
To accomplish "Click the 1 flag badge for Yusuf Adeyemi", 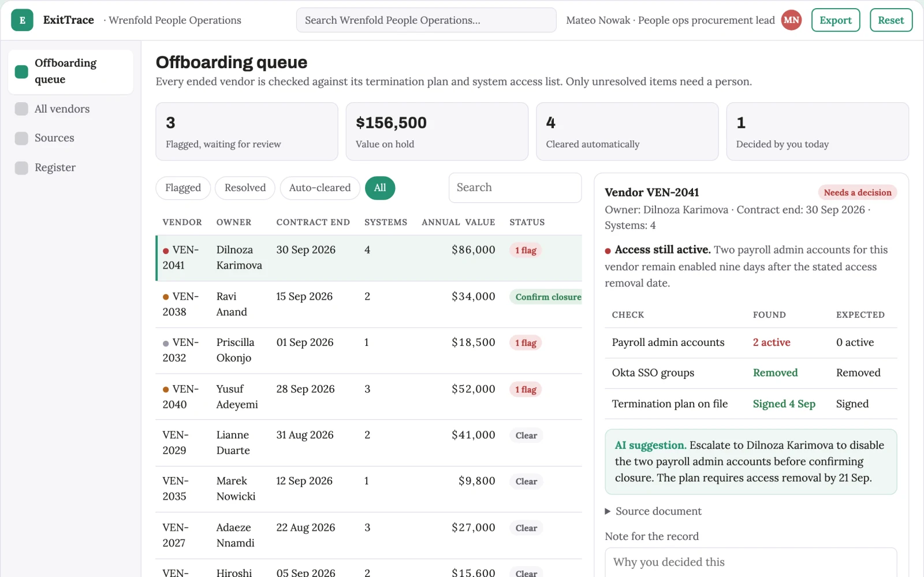I will 526,390.
